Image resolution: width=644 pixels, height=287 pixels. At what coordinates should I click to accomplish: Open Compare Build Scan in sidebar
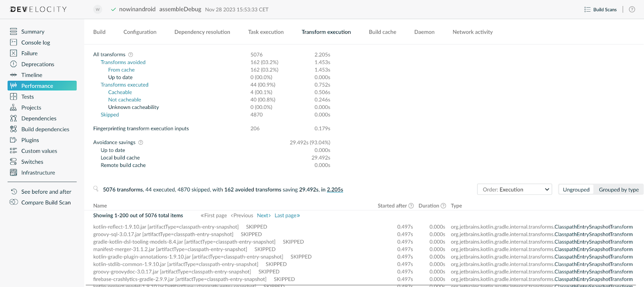(x=46, y=203)
